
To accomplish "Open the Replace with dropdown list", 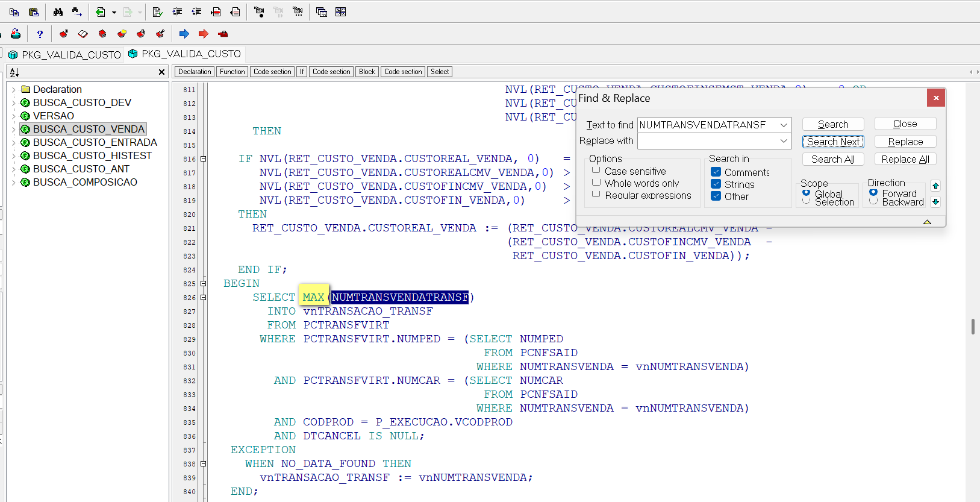I will [x=784, y=141].
